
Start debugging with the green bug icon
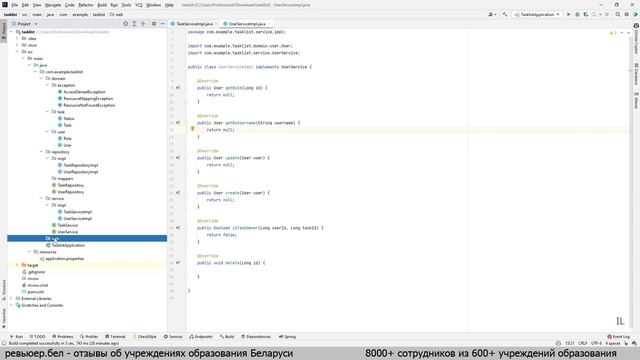[577, 14]
